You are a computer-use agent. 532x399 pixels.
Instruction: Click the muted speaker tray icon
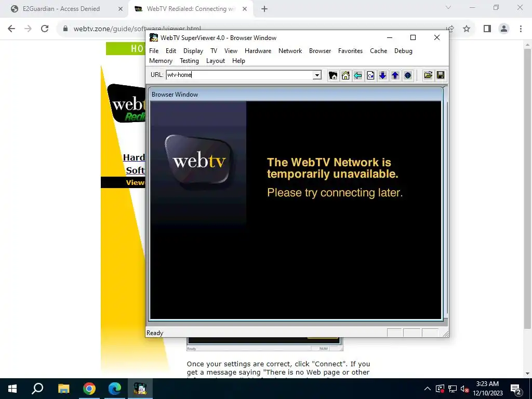tap(464, 389)
